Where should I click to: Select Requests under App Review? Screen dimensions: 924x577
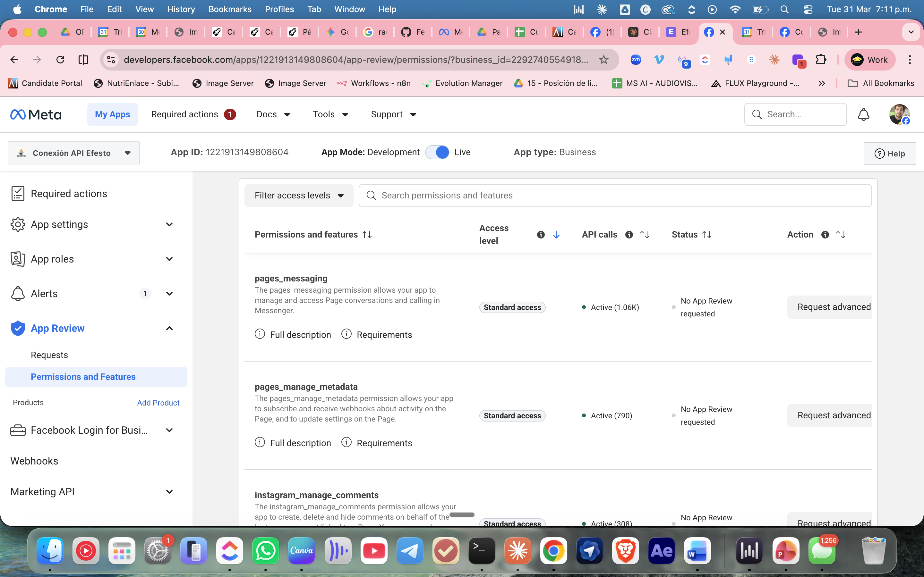(x=49, y=355)
